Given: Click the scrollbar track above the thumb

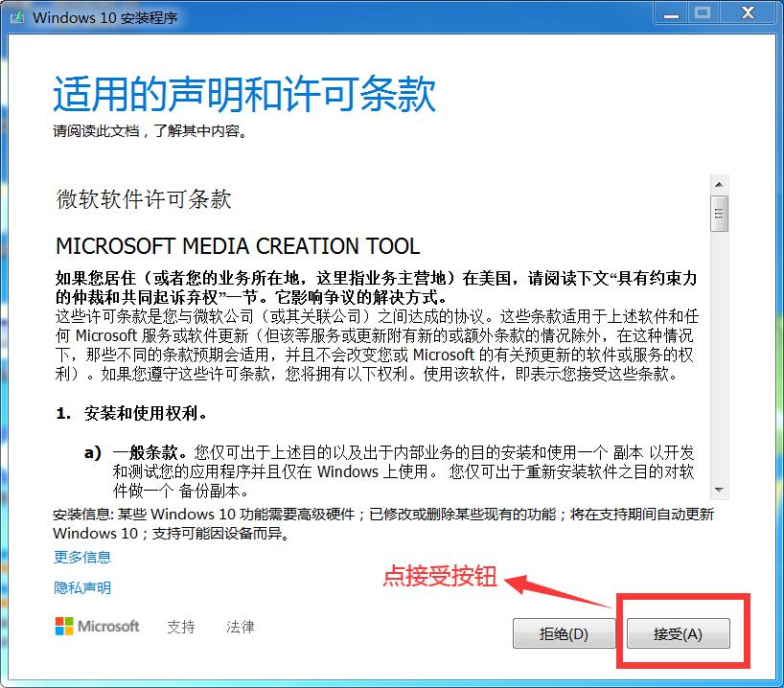Looking at the screenshot, I should pos(718,195).
